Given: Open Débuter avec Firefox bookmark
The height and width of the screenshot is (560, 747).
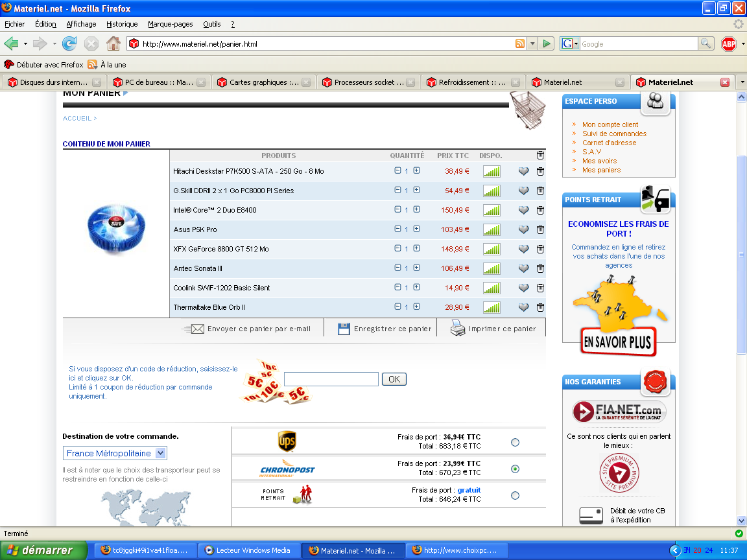Looking at the screenshot, I should 43,65.
